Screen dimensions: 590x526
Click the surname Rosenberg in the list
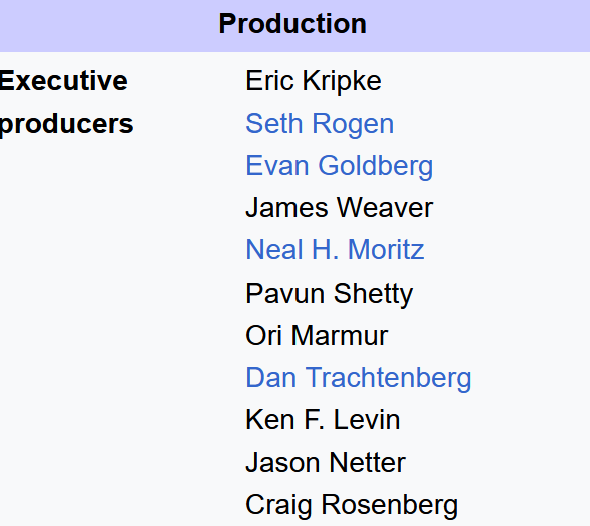(389, 505)
